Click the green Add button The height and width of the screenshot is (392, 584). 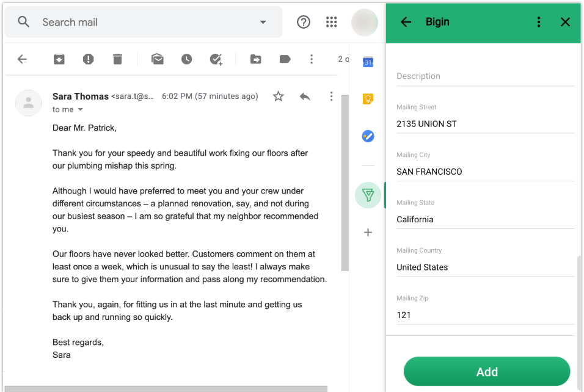pos(487,371)
